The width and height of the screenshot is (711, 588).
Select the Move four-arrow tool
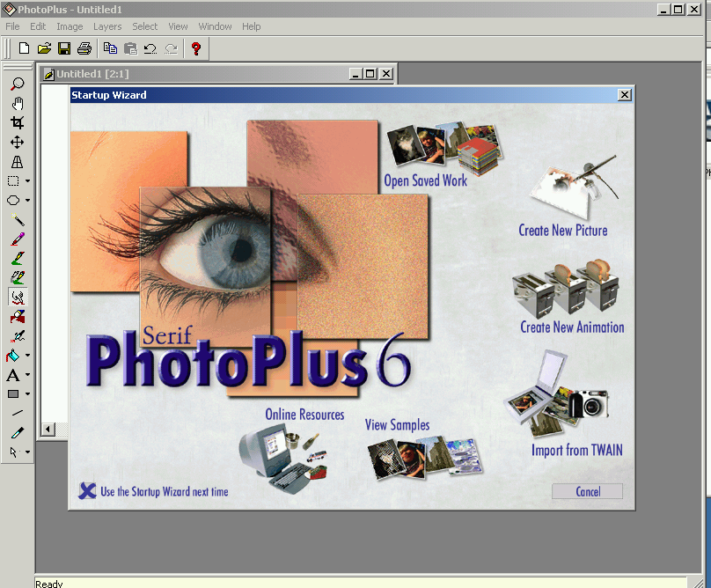tap(18, 143)
